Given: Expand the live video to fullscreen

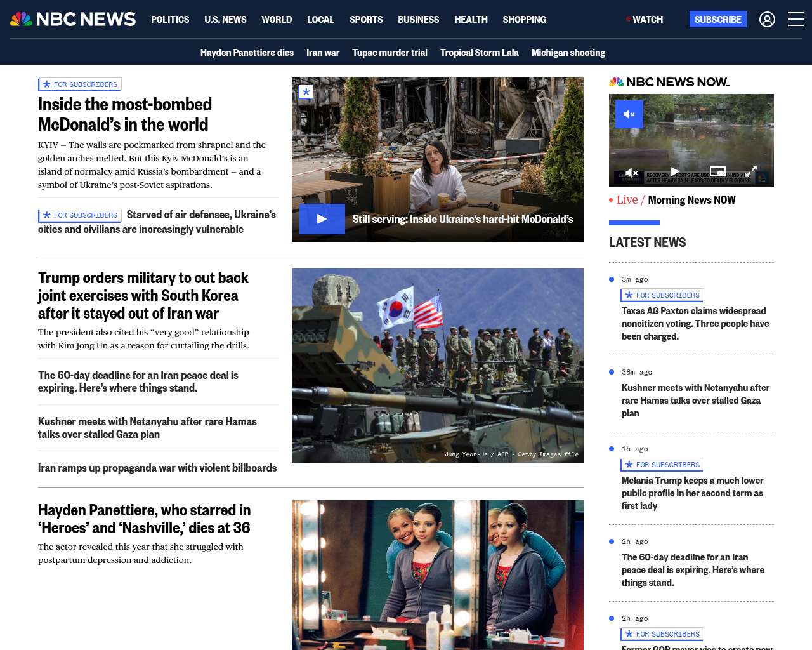Looking at the screenshot, I should pos(751,171).
